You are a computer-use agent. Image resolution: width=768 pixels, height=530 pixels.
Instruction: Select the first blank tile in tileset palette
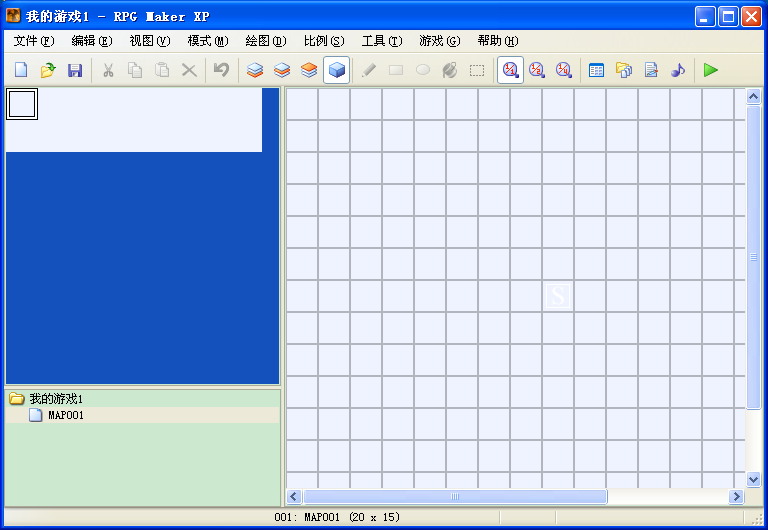click(22, 104)
